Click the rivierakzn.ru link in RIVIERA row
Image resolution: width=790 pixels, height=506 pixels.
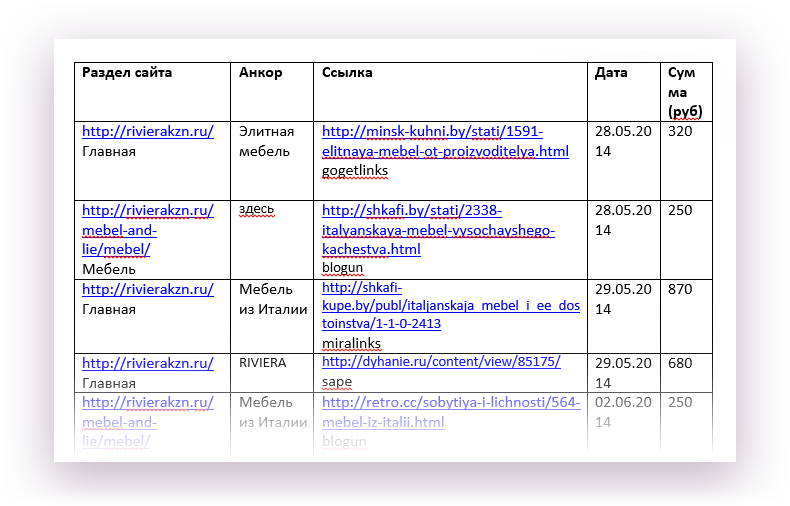(x=148, y=363)
